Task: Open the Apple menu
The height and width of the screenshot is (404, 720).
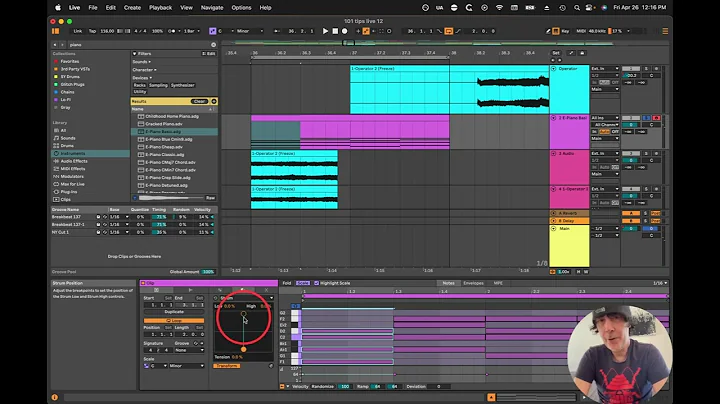Action: coord(58,8)
